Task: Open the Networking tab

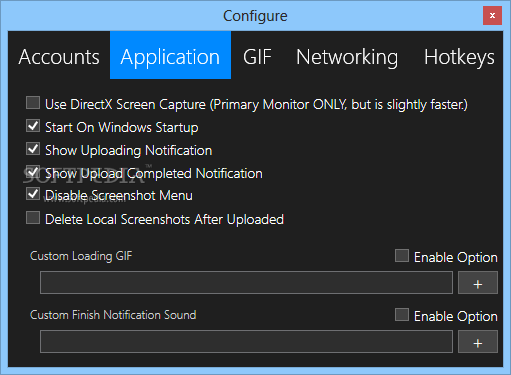Action: (347, 57)
